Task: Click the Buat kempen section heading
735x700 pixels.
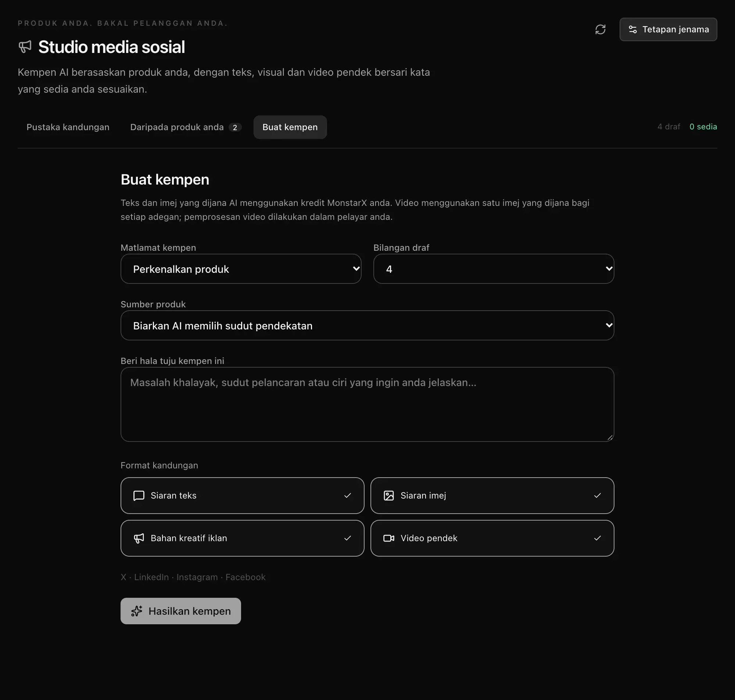Action: (165, 180)
